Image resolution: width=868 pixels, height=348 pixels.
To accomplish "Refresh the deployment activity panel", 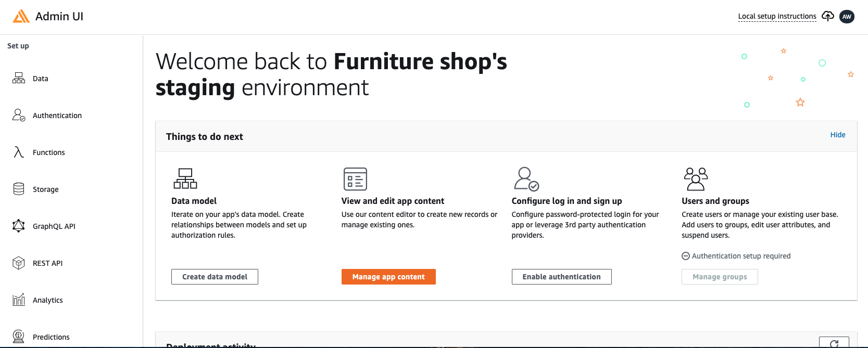I will point(834,343).
